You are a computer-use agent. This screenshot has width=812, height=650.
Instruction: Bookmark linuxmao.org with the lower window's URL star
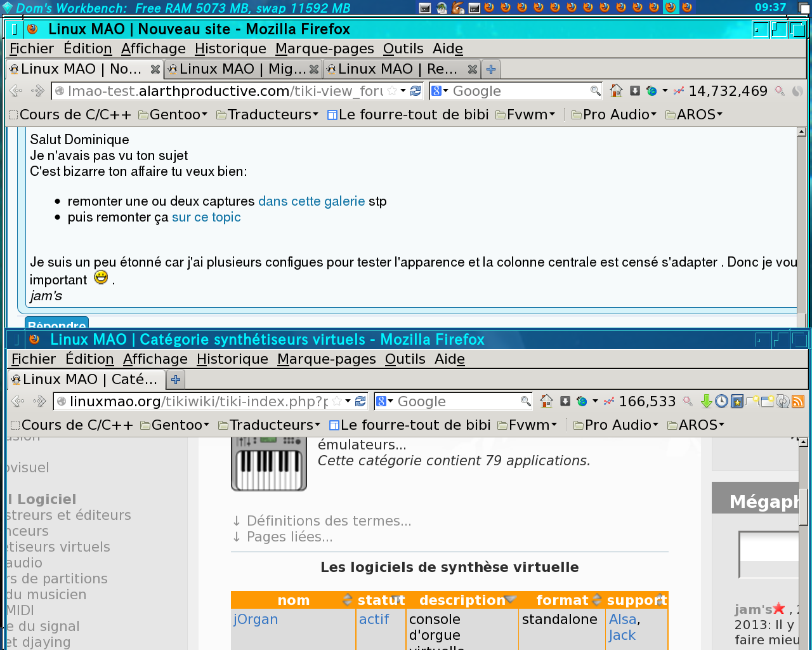pos(337,402)
